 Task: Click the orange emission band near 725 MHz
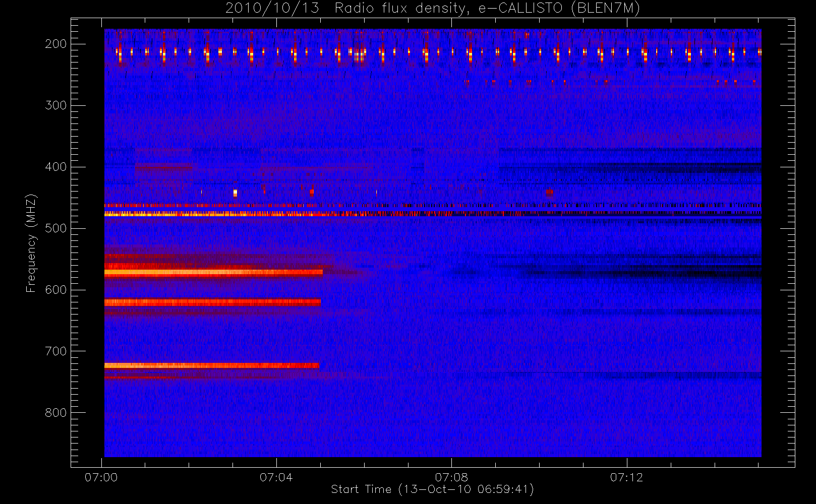pos(212,365)
